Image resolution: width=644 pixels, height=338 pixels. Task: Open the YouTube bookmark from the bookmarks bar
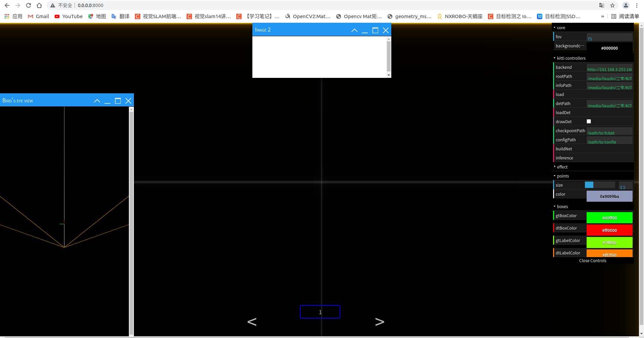tap(68, 16)
